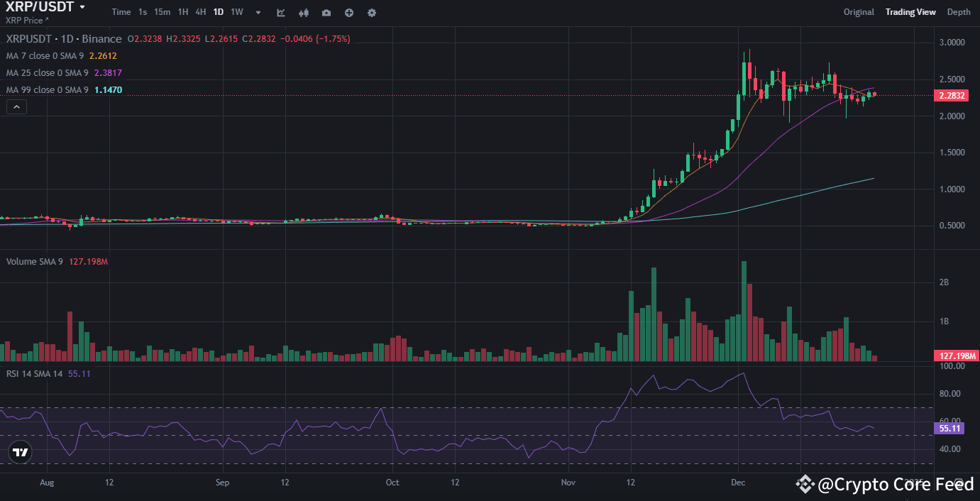Switch to the Depth chart tab
Image resolution: width=980 pixels, height=501 pixels.
click(959, 12)
